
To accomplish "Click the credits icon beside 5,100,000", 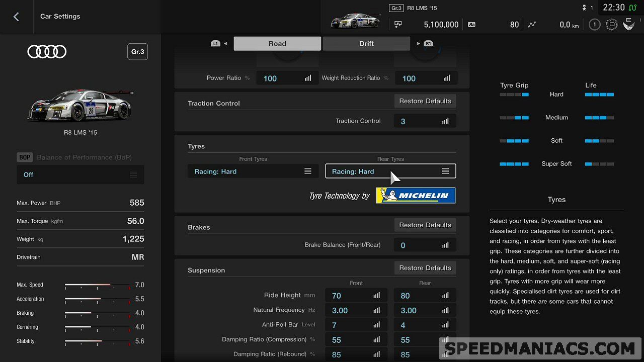I will pos(398,24).
